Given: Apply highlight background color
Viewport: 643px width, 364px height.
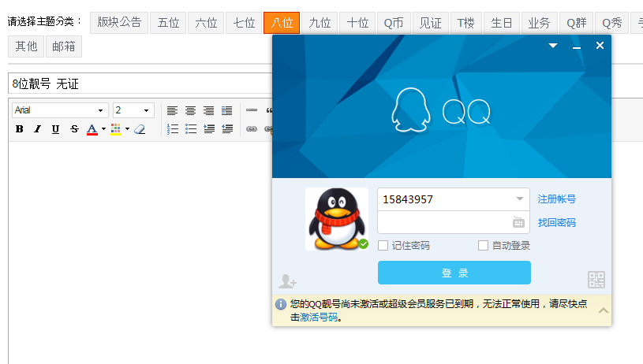Looking at the screenshot, I should click(x=116, y=129).
